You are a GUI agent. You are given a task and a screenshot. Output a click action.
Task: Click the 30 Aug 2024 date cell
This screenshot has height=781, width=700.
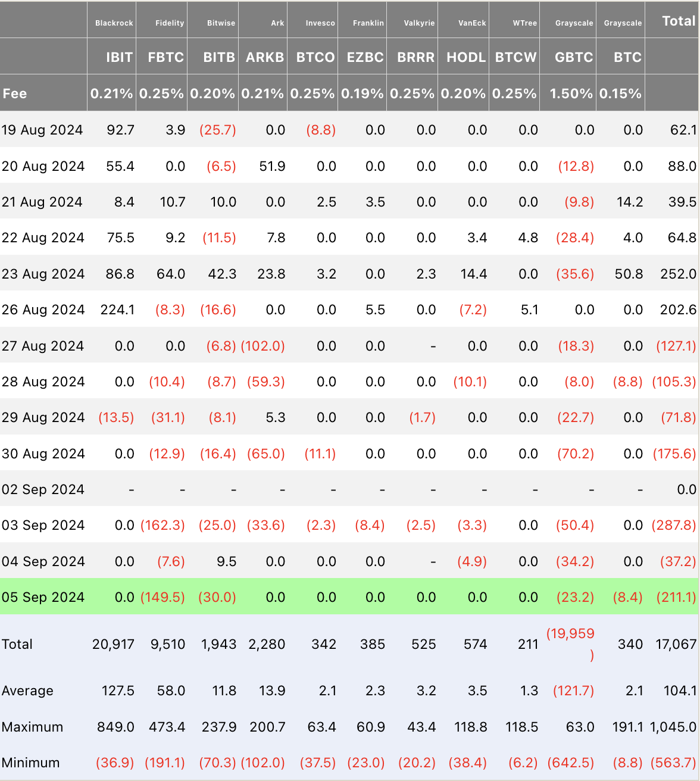(x=43, y=454)
